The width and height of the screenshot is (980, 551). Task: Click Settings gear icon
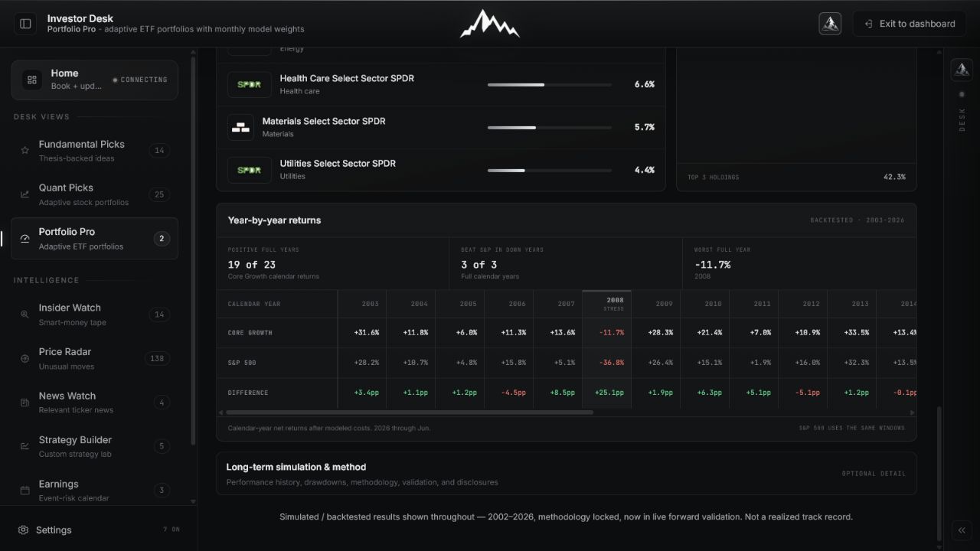click(24, 530)
